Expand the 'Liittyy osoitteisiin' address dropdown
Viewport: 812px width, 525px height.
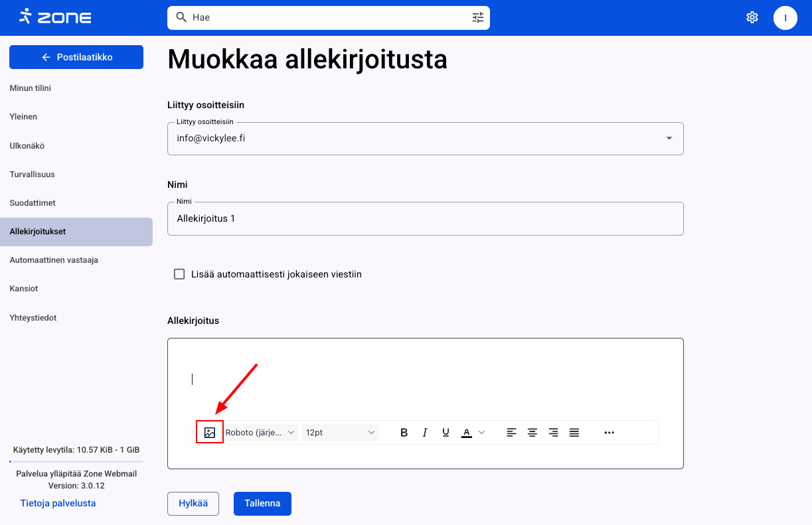(x=669, y=139)
